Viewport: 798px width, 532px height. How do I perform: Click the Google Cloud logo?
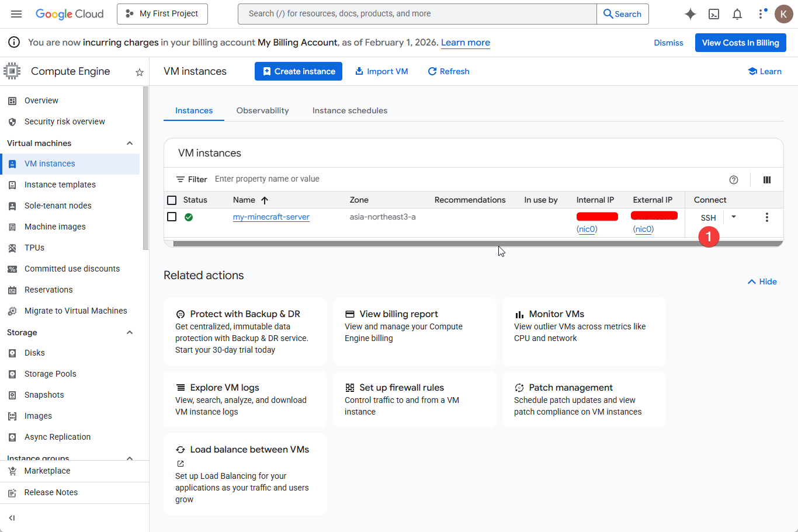pos(70,14)
